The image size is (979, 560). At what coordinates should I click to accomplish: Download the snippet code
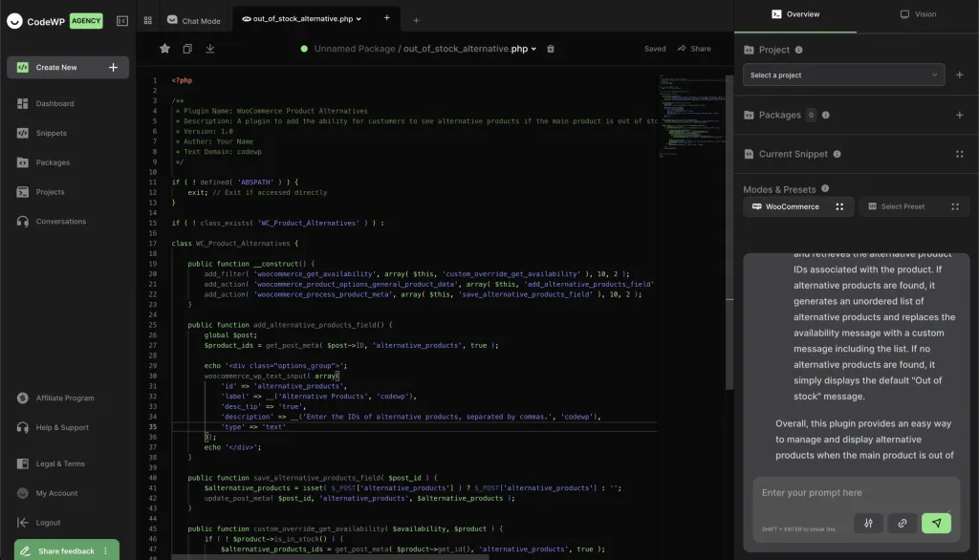coord(208,49)
